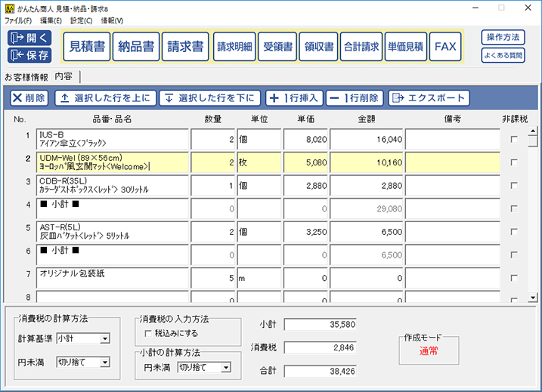Open the 操作方法 help button

[503, 37]
